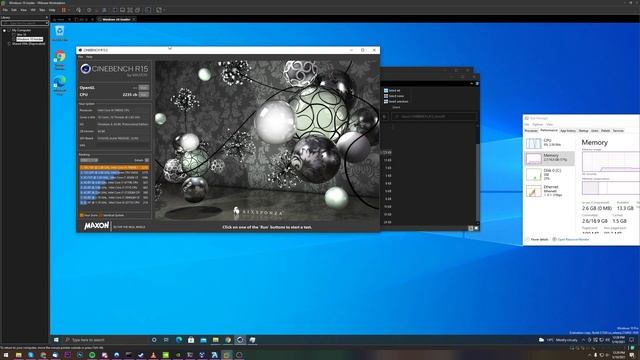
Task: Select Ethernet in Task Manager sidebar
Action: [x=549, y=191]
